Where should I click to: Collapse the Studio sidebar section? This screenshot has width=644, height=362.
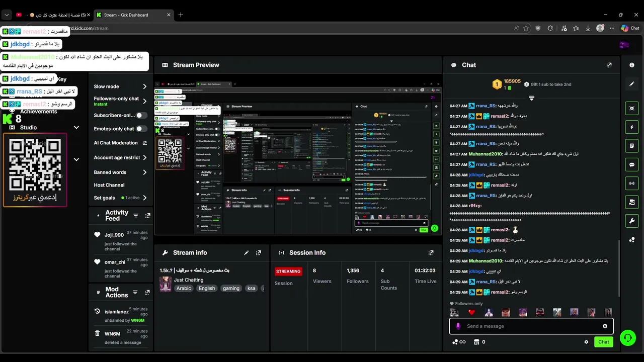pos(76,127)
